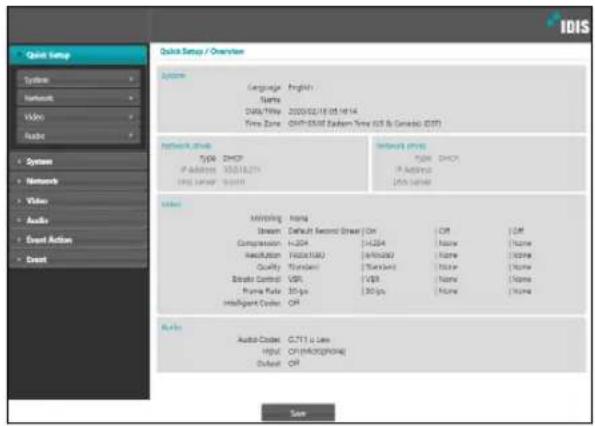Click the arrow on Quick Setup System
595x426 pixels.
131,79
